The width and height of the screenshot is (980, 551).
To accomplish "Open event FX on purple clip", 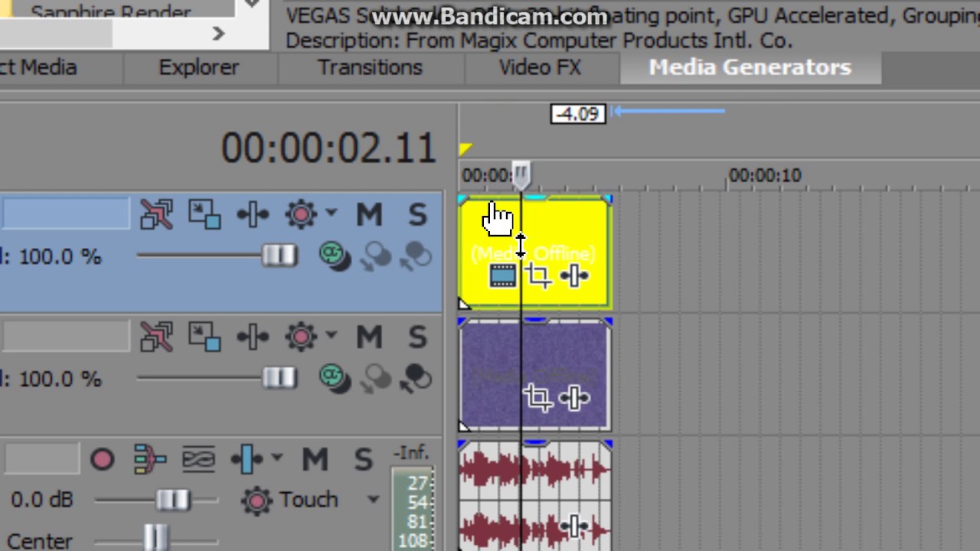I will click(574, 398).
